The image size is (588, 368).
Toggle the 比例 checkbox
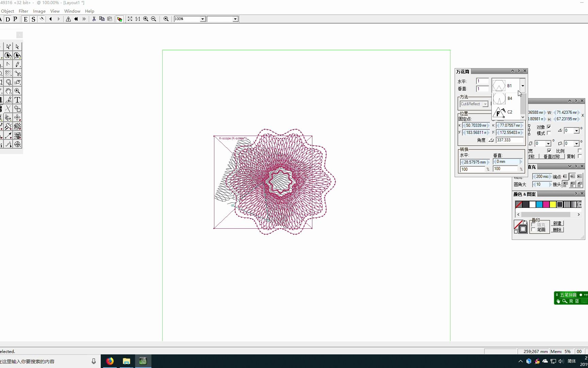coord(580,151)
